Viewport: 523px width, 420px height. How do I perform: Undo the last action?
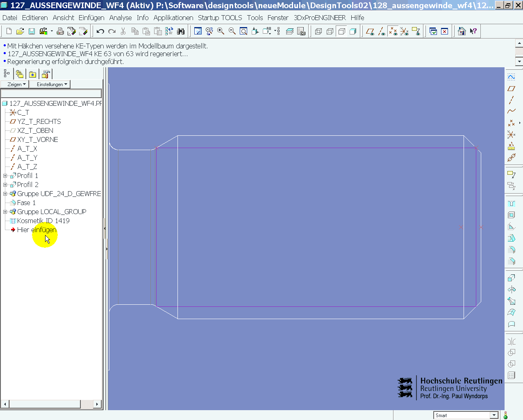click(x=100, y=31)
